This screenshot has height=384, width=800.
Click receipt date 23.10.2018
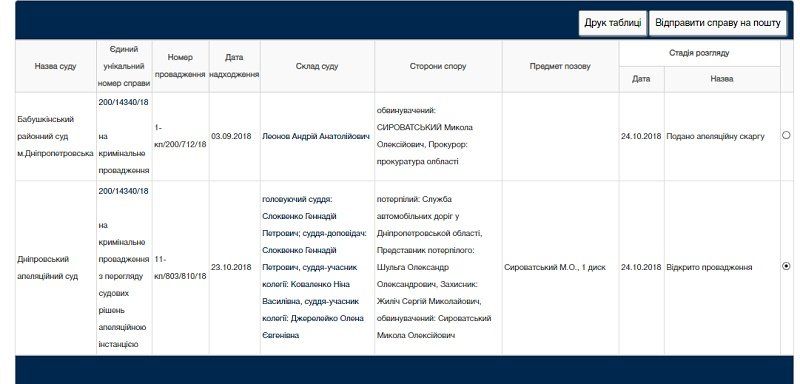click(x=231, y=267)
